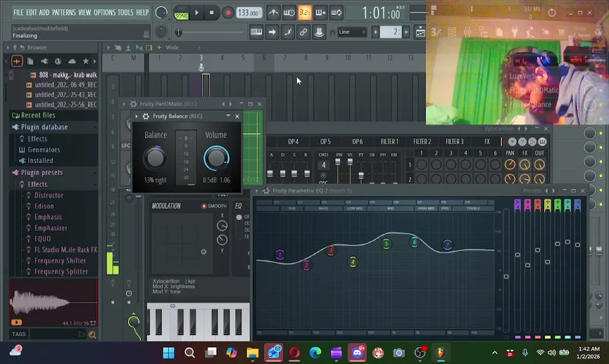Select EQ band 7 blue node
609x364 pixels.
coord(447,245)
